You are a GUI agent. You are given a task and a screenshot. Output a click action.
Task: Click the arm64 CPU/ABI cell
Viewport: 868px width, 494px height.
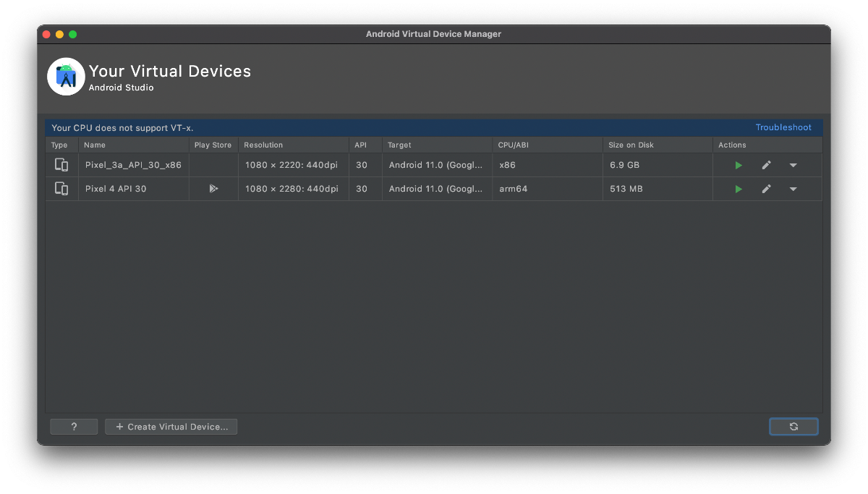click(x=548, y=189)
